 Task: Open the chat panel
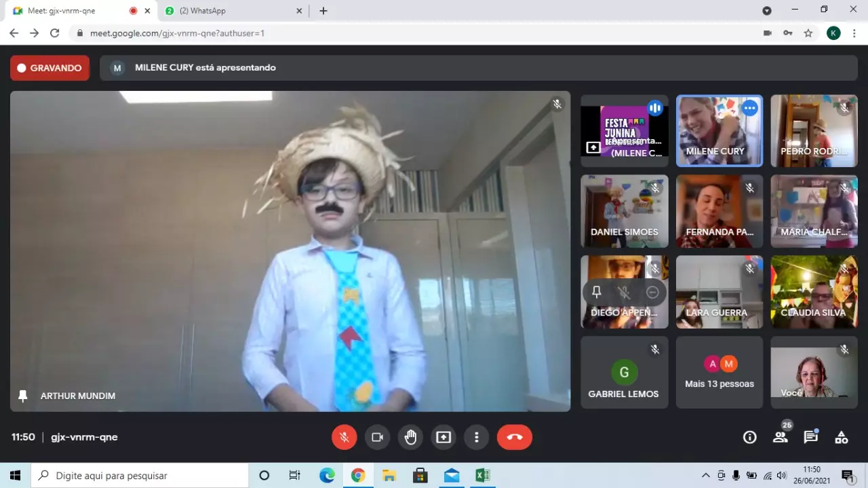[810, 438]
